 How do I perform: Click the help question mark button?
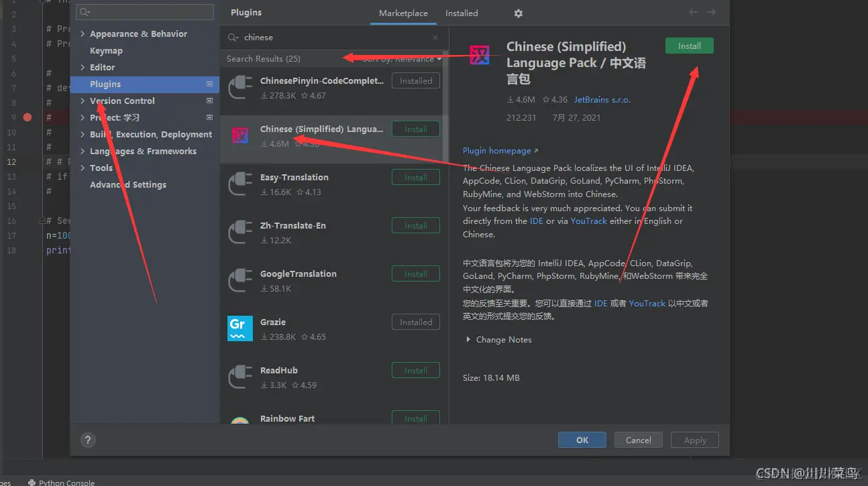pyautogui.click(x=88, y=440)
